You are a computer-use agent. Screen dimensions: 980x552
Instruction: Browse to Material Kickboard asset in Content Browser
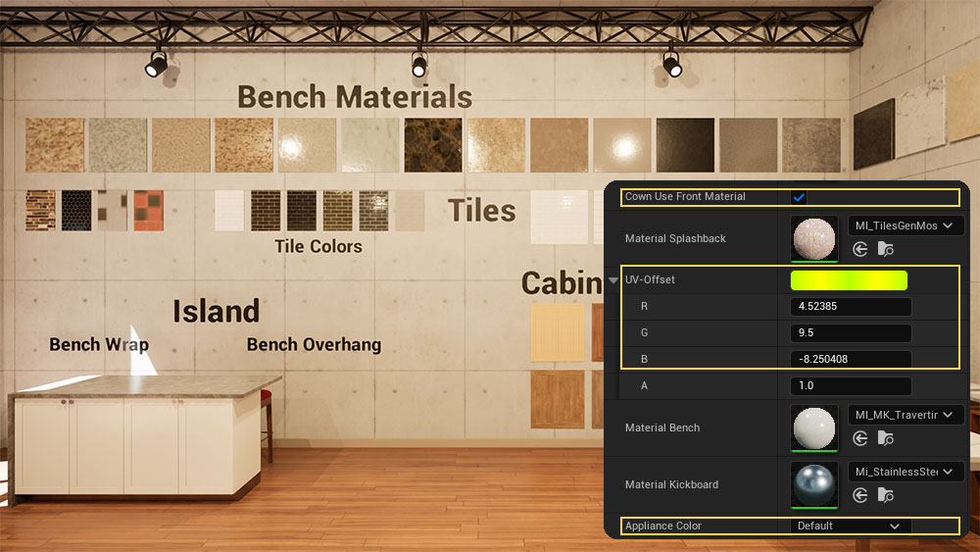point(885,496)
